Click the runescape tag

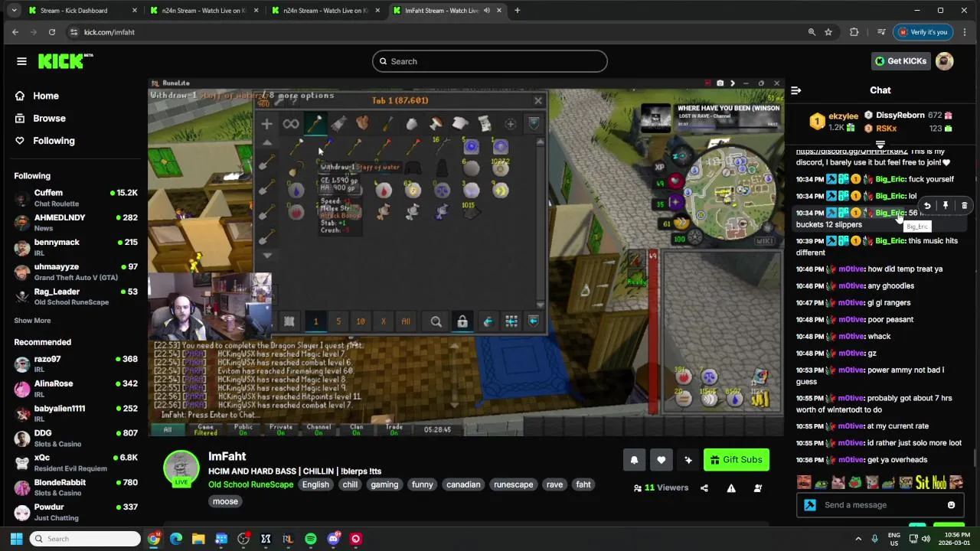(513, 484)
